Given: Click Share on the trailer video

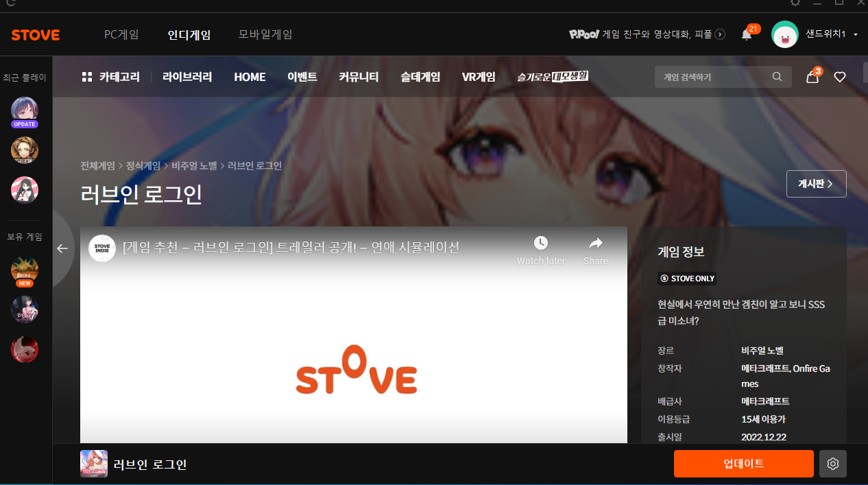Looking at the screenshot, I should [x=596, y=250].
